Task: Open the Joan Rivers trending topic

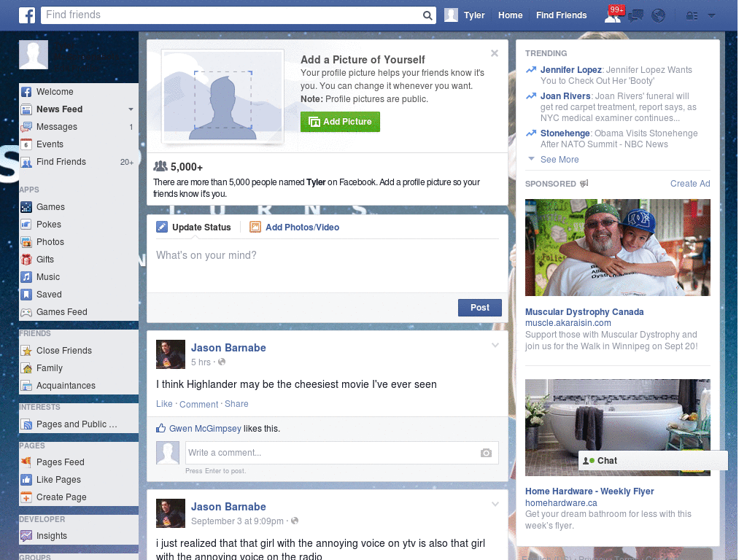Action: [565, 96]
